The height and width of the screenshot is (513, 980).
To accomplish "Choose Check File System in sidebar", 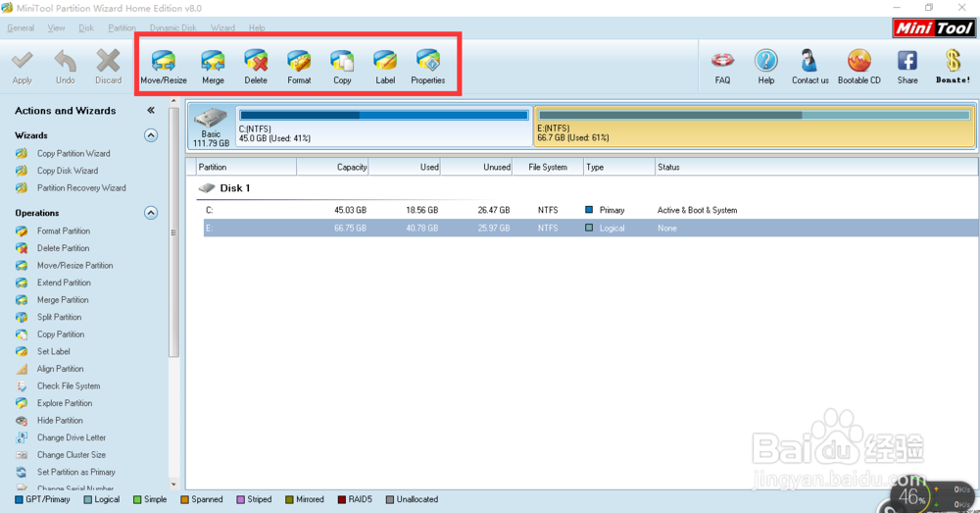I will (x=69, y=386).
